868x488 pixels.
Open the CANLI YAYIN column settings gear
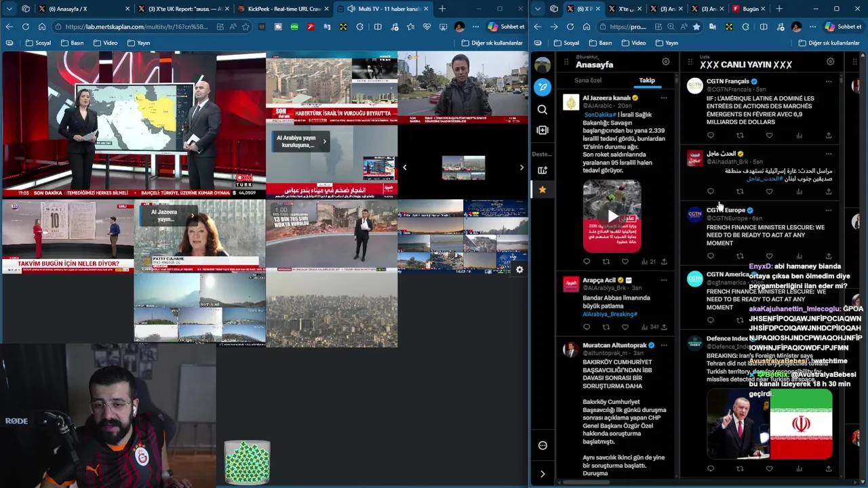tap(830, 62)
